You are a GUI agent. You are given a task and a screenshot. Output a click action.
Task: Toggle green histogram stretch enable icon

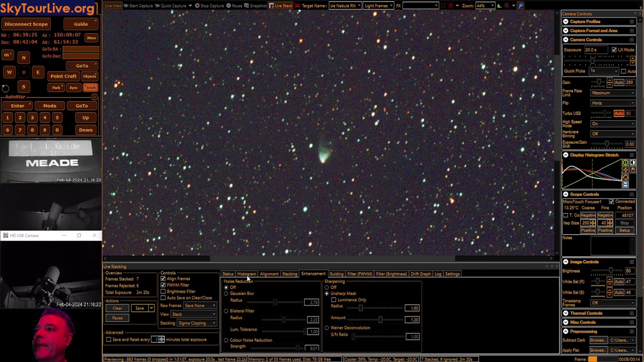(625, 162)
